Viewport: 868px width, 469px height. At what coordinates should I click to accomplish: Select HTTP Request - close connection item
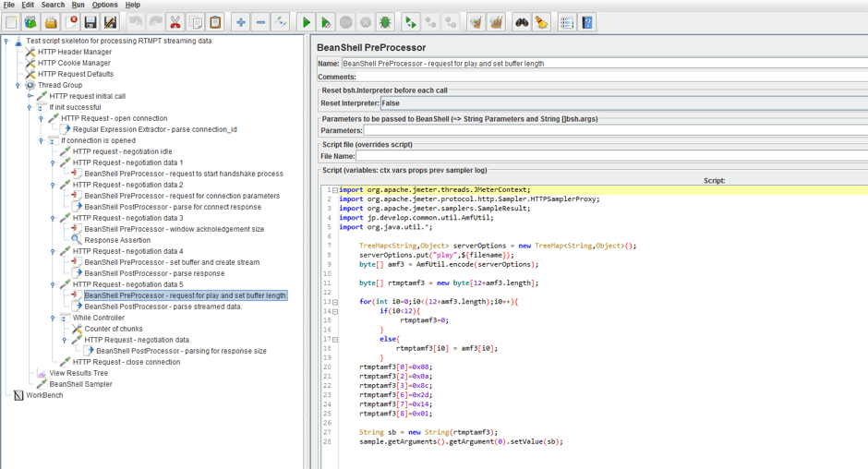[x=127, y=362]
